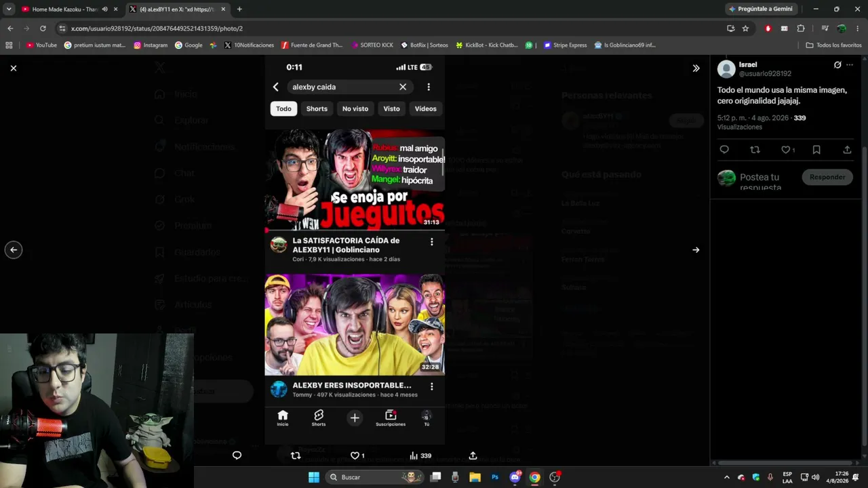Screen dimensions: 868x488
Task: Open Google Chrome from the taskbar
Action: coord(535,477)
